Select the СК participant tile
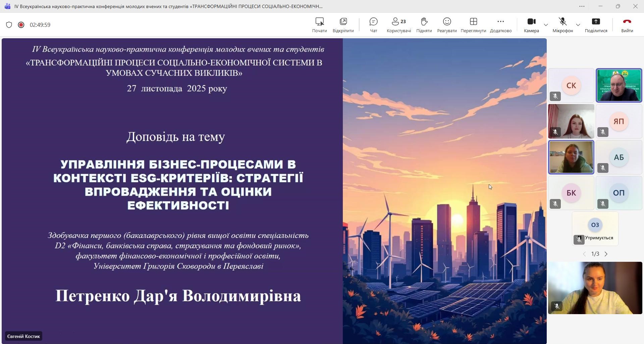The width and height of the screenshot is (644, 344). coord(571,86)
